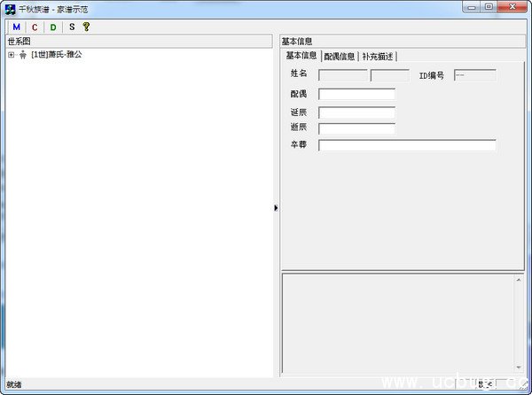Click the first 姓名 surname field
The image size is (532, 395).
coord(342,75)
